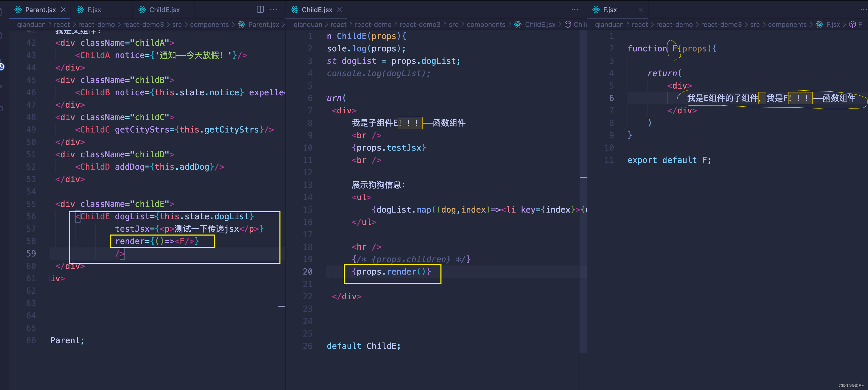
Task: Close the Parent.jsx tab
Action: (63, 10)
